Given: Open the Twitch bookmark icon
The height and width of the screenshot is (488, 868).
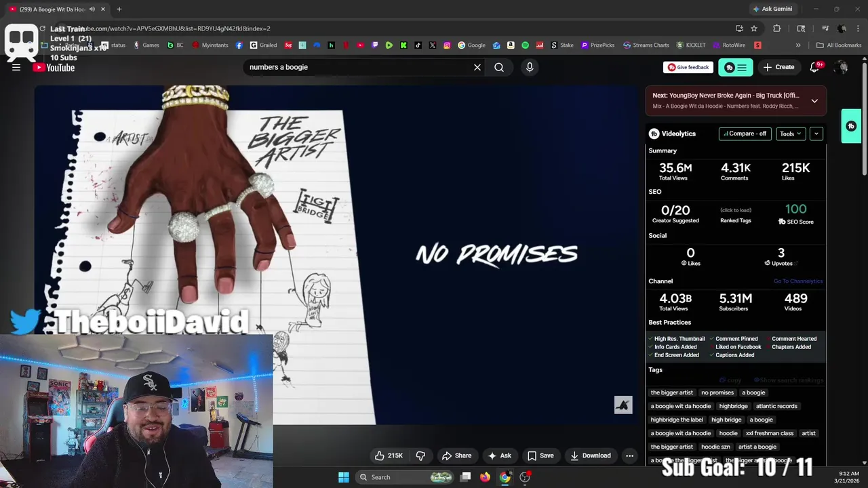Looking at the screenshot, I should point(375,45).
